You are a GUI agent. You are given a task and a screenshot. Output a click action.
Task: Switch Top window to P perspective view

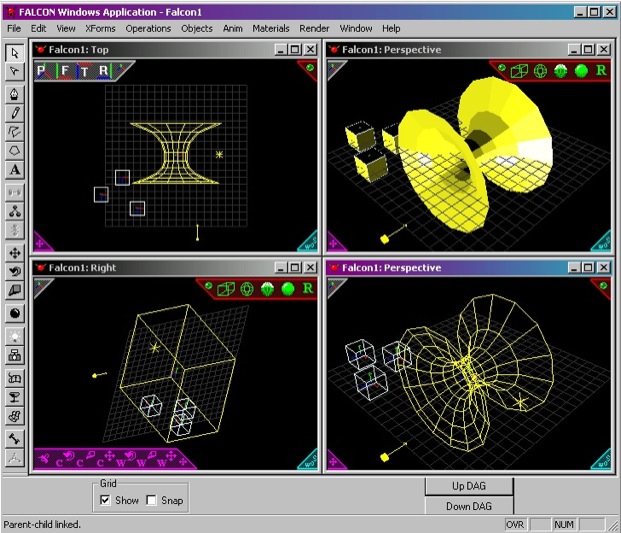42,71
